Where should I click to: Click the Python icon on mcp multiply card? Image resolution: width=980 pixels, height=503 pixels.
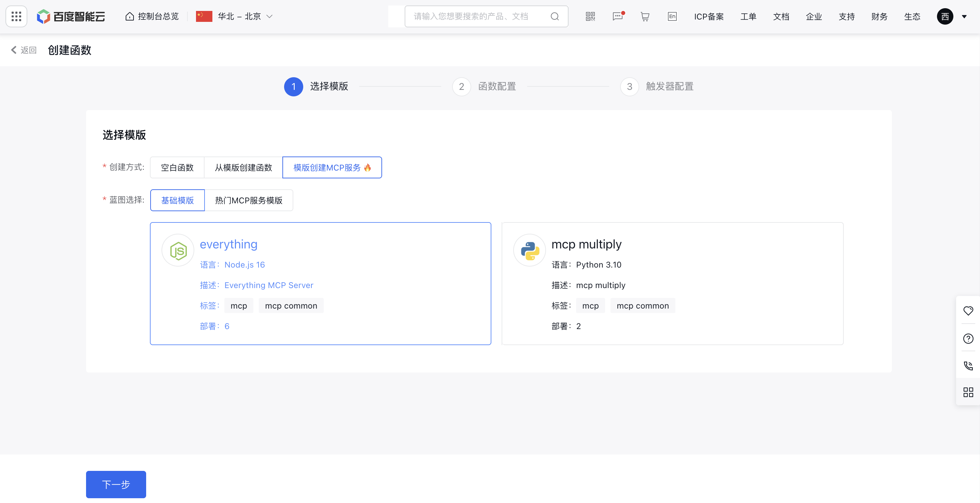click(x=530, y=250)
